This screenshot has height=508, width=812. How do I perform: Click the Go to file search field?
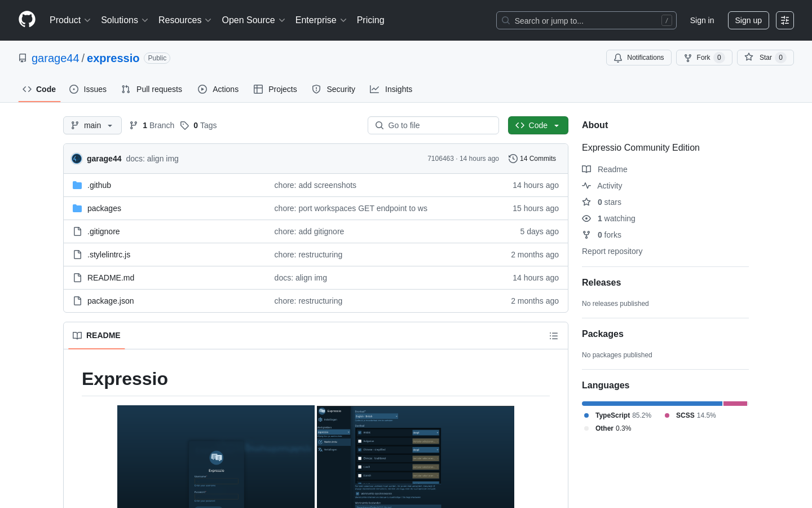click(x=433, y=125)
